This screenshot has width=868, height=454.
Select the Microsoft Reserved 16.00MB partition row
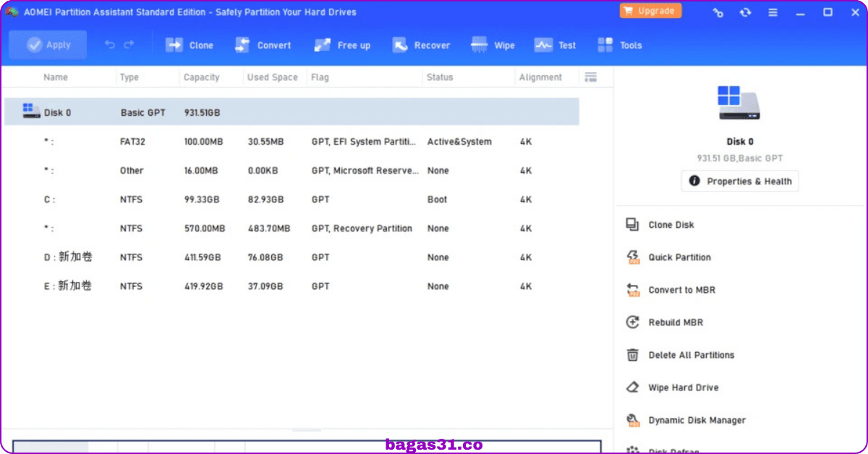292,171
